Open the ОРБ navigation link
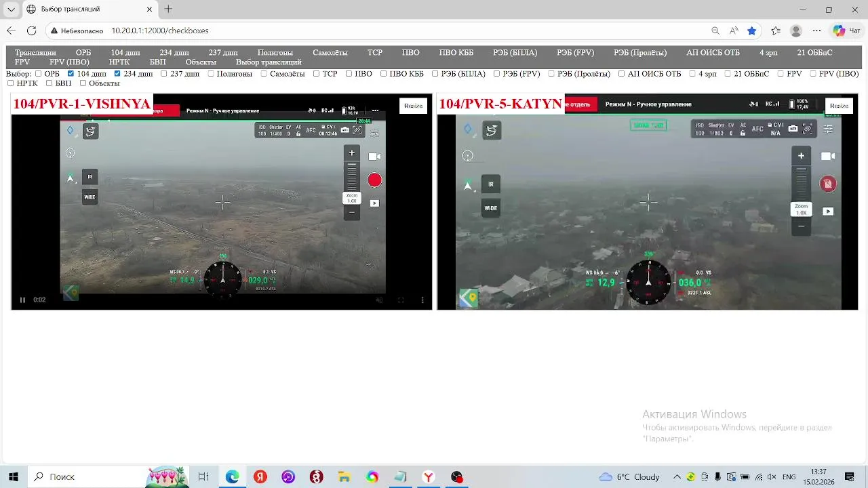 tap(83, 52)
